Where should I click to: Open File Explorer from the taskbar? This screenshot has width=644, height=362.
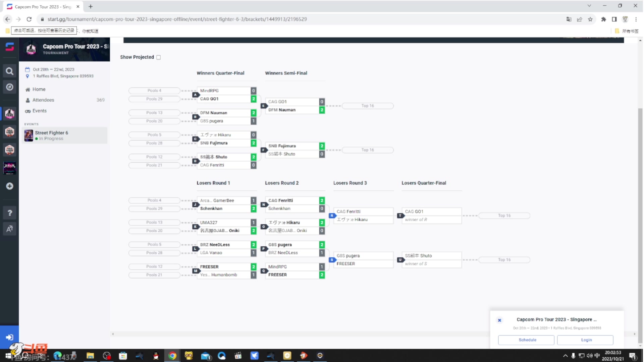90,356
